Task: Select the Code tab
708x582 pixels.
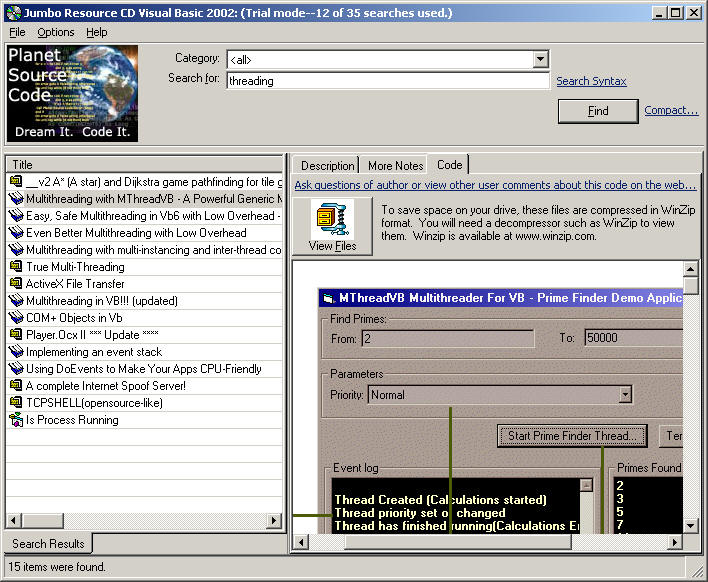Action: coord(449,165)
